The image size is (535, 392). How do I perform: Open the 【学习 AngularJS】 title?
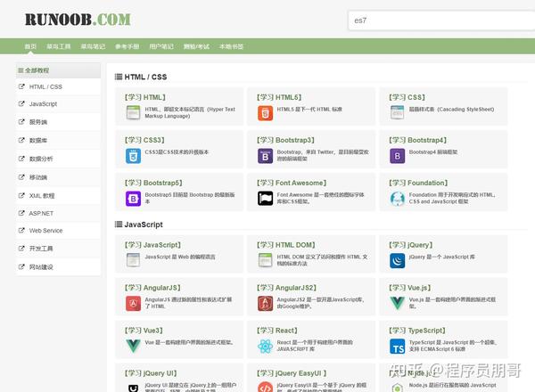(x=152, y=288)
